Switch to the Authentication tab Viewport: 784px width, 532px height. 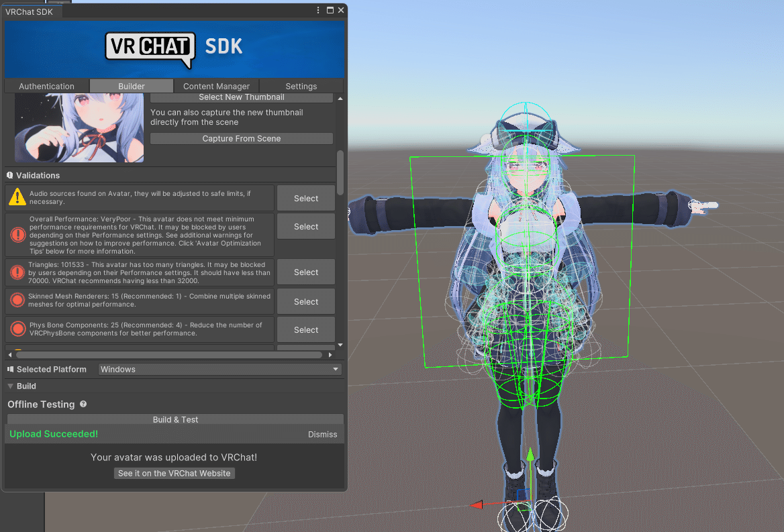pyautogui.click(x=46, y=86)
